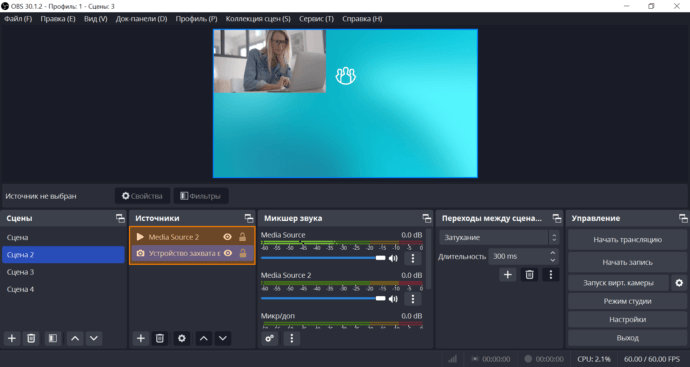Add a new scene with plus icon

12,338
